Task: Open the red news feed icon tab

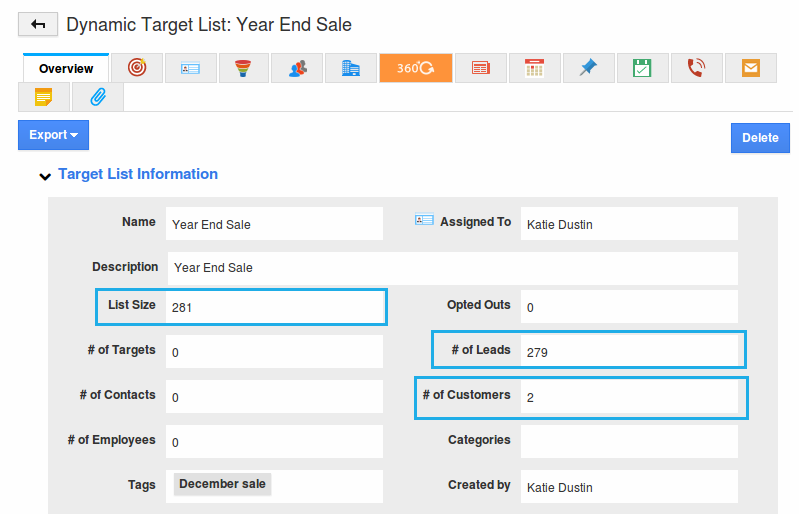Action: pyautogui.click(x=481, y=68)
